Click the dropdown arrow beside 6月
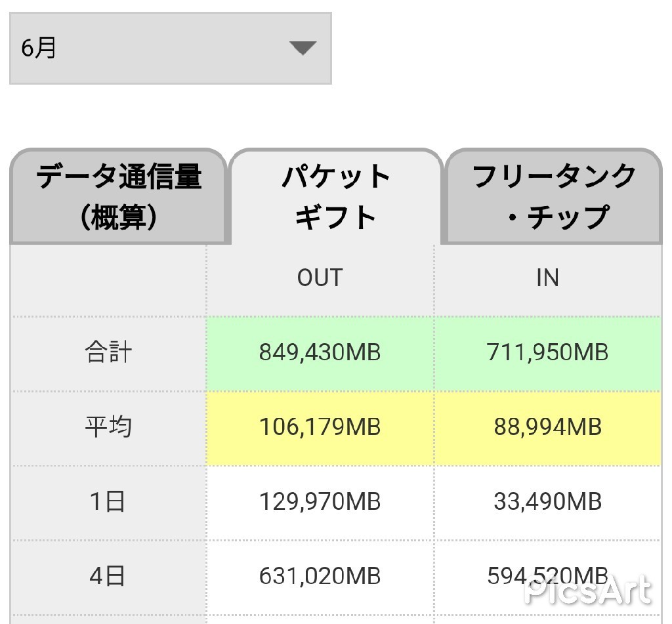 [x=303, y=48]
